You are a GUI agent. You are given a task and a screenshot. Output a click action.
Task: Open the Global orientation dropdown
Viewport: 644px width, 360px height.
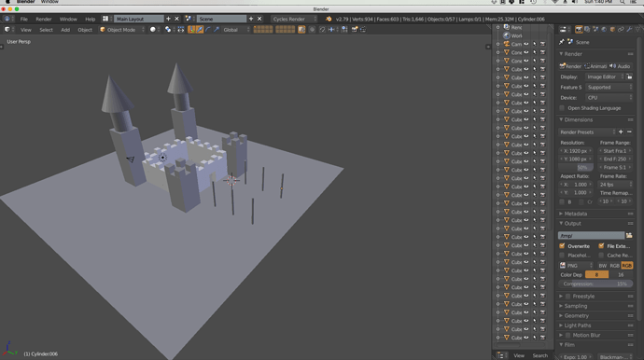236,30
